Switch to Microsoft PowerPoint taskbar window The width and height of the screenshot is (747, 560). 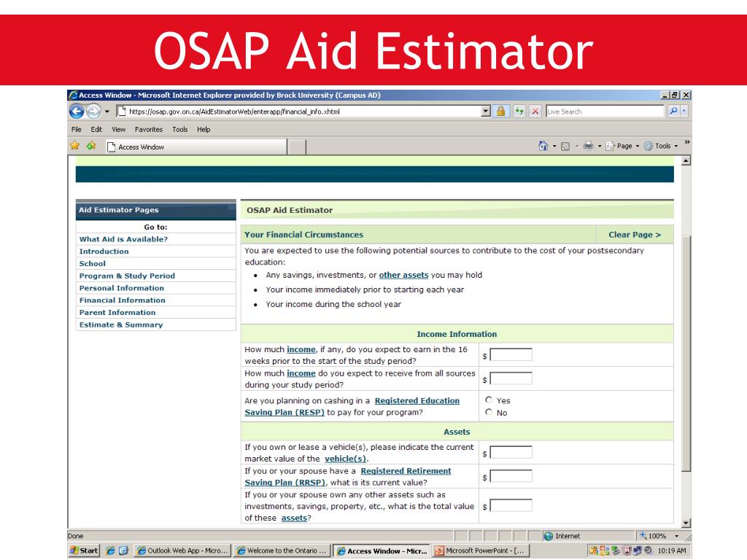pyautogui.click(x=481, y=551)
